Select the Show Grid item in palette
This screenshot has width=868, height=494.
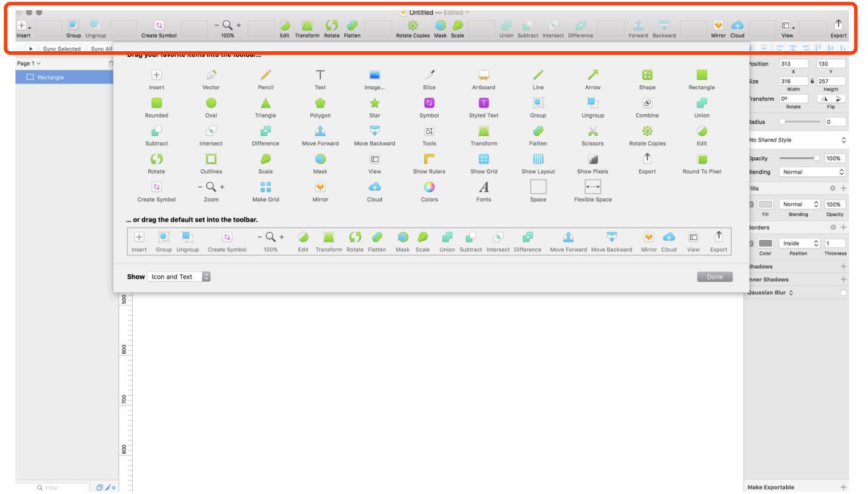click(x=483, y=163)
